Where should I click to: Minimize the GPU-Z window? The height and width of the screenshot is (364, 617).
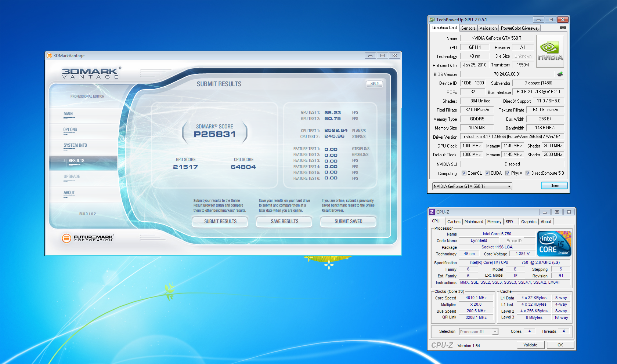click(x=538, y=20)
